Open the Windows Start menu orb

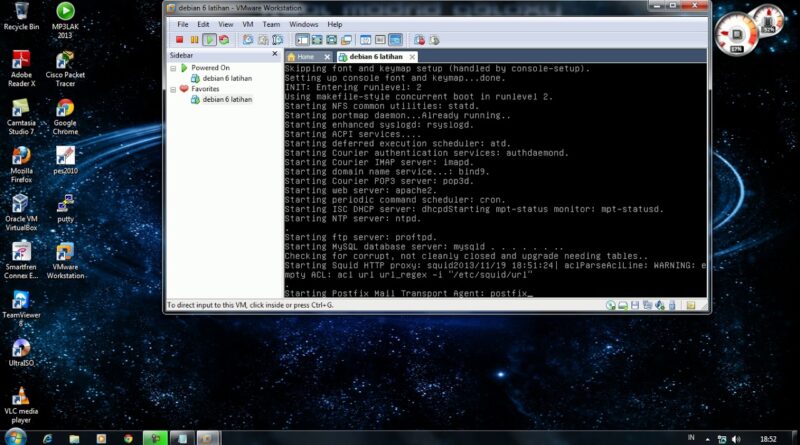(15, 437)
